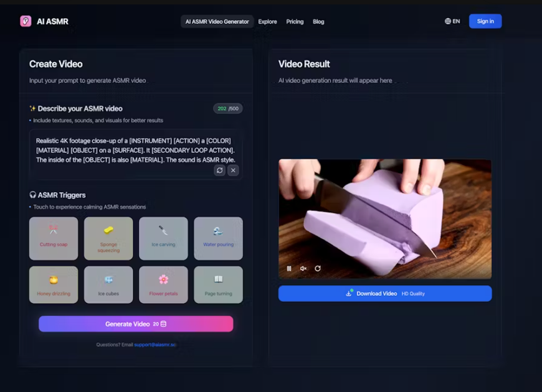Image resolution: width=542 pixels, height=392 pixels.
Task: Pause the video playback
Action: 288,268
